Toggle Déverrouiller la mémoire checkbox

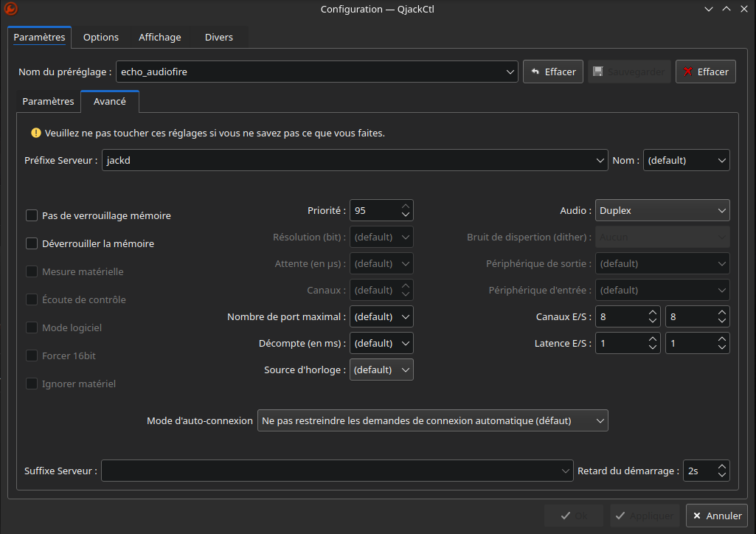(32, 243)
